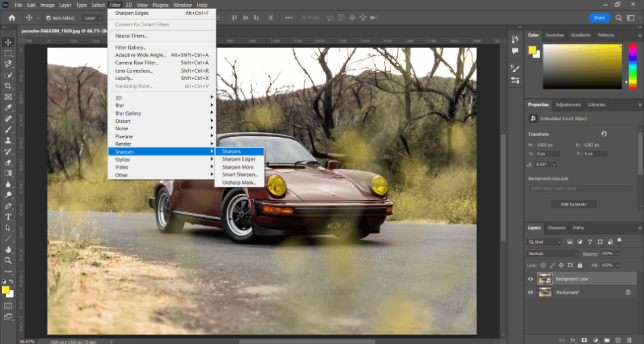Click the foreground yellow color swatch in toolbar

(x=5, y=290)
